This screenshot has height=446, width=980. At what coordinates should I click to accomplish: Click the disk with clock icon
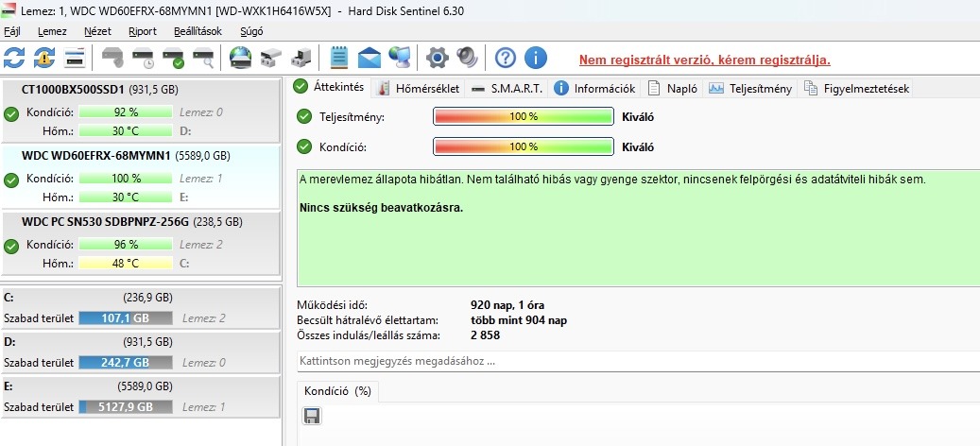point(143,58)
